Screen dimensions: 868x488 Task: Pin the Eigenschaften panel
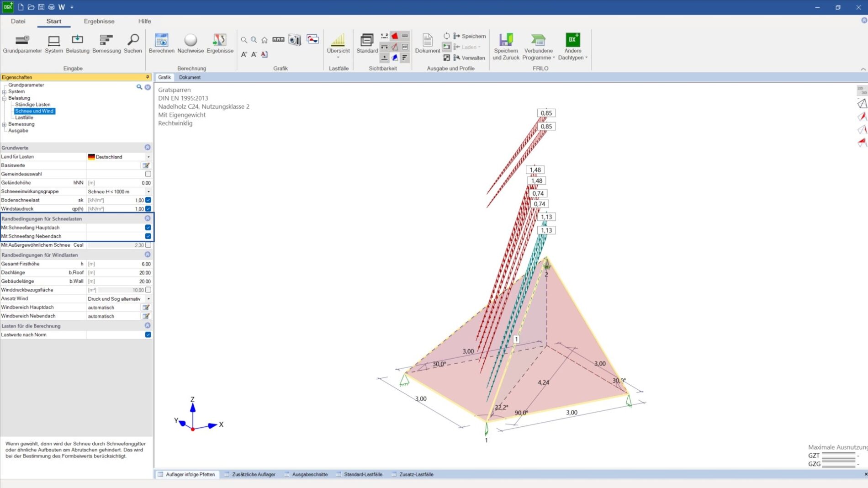click(x=148, y=77)
